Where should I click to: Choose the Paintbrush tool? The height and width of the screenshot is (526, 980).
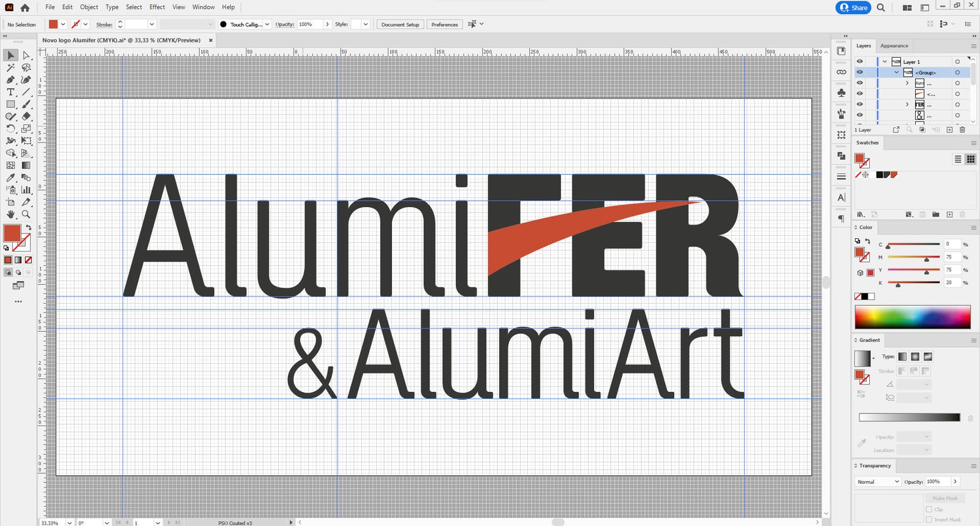point(26,104)
